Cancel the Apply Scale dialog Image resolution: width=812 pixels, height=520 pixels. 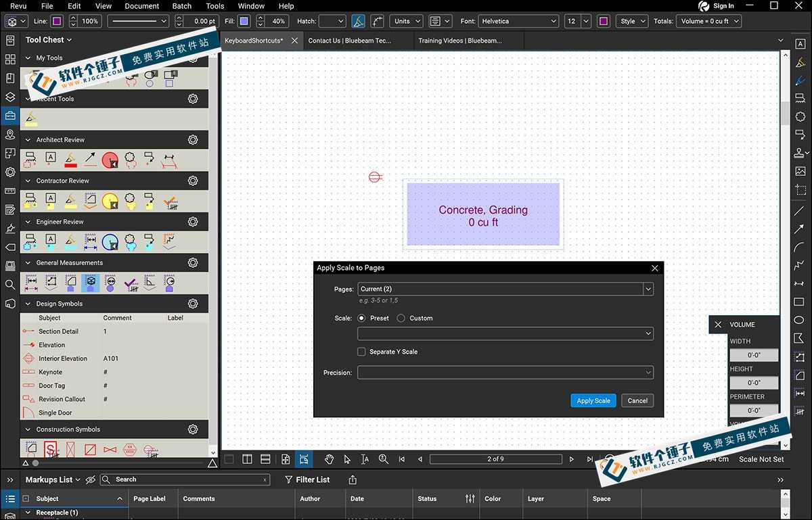637,400
